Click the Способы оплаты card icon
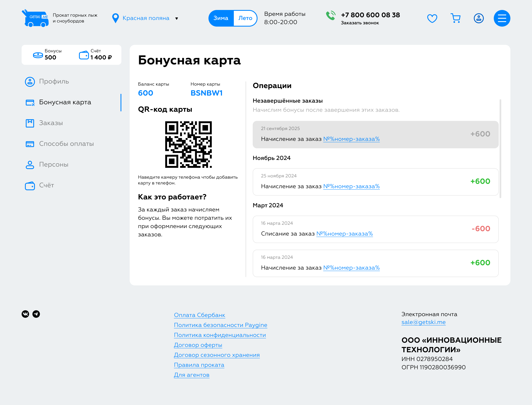Image resolution: width=532 pixels, height=405 pixels. tap(30, 144)
